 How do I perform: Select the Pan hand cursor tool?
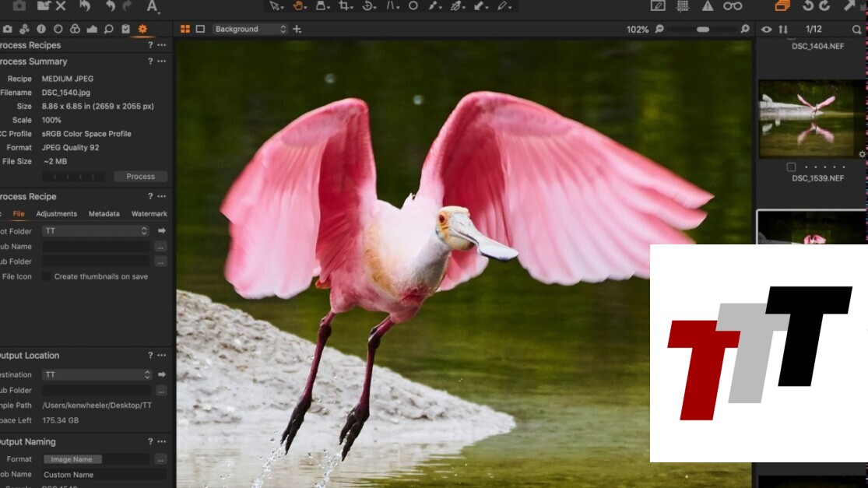coord(299,6)
